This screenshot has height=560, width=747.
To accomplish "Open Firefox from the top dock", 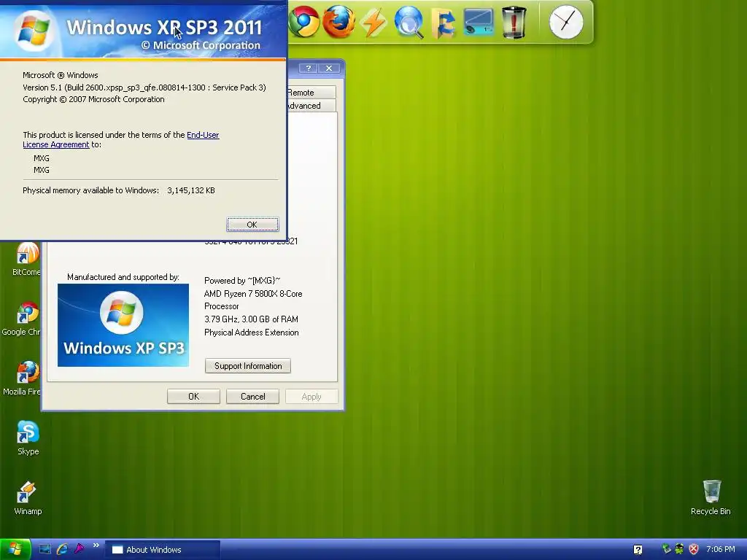I will pyautogui.click(x=338, y=22).
